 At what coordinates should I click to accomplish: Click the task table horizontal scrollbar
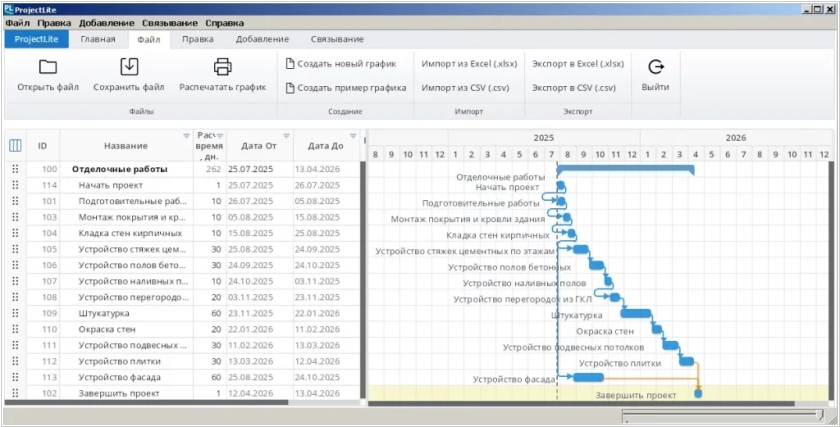146,402
